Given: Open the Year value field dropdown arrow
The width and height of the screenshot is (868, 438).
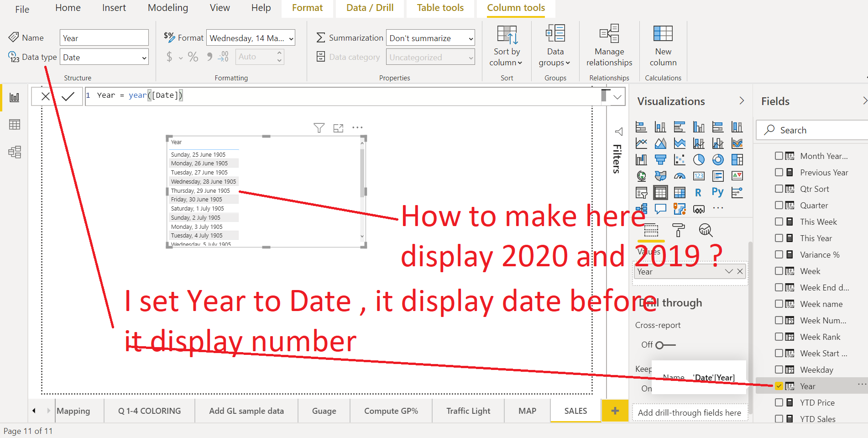Looking at the screenshot, I should 729,271.
